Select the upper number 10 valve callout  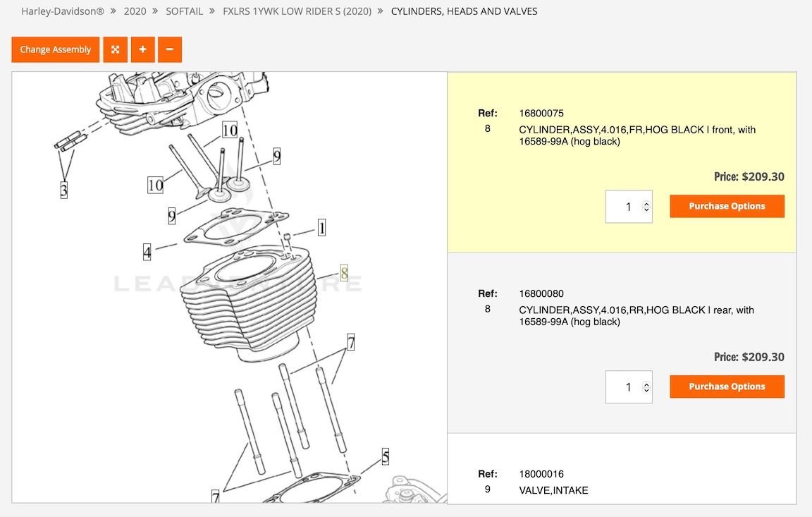(230, 130)
